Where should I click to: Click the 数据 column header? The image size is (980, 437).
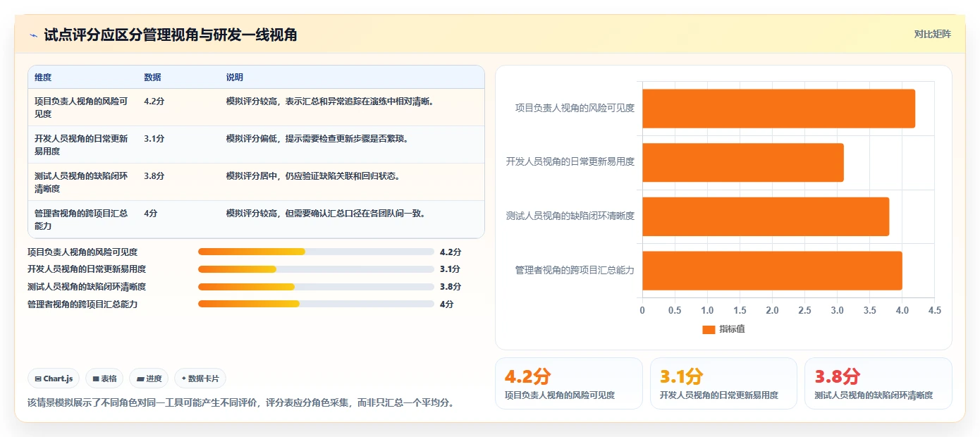[x=152, y=77]
